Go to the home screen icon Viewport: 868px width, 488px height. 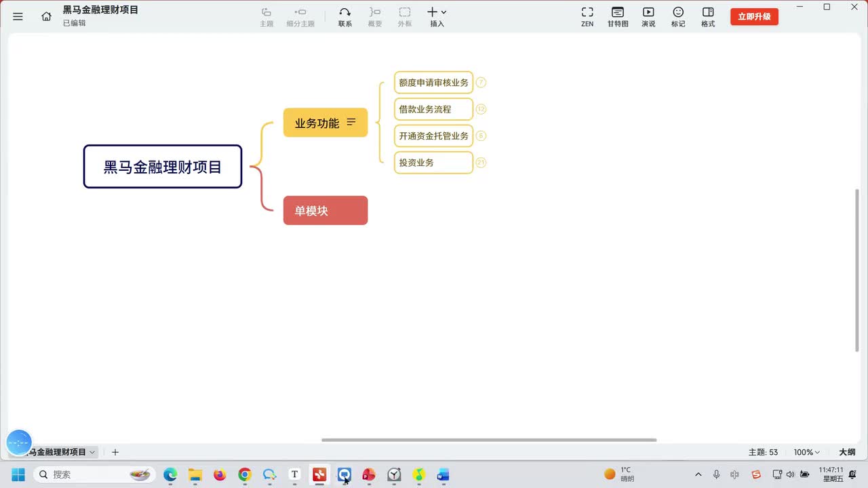(46, 16)
